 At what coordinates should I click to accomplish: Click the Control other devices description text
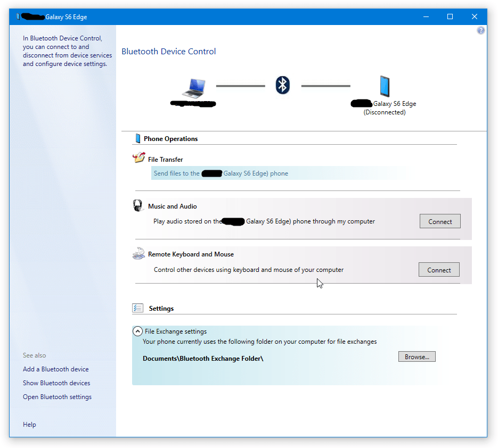[x=249, y=270]
